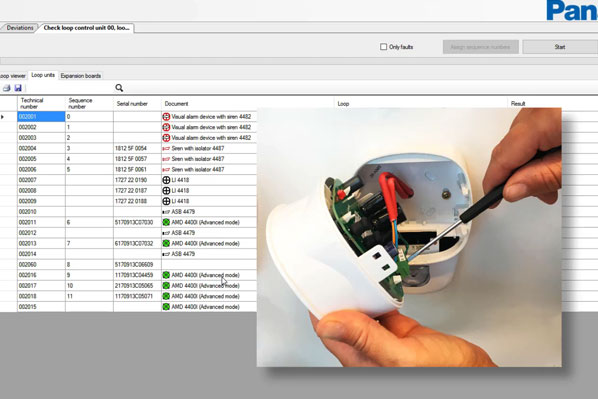Click serial number 5170913C06609
The height and width of the screenshot is (399, 598).
[x=134, y=264]
